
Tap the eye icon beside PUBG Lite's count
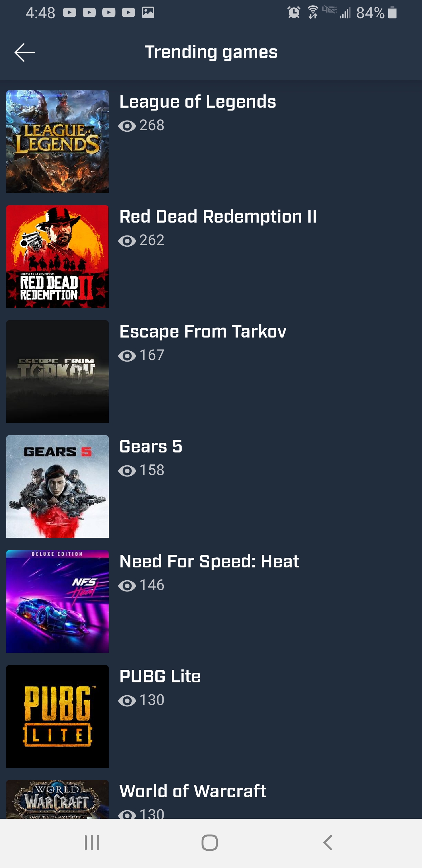[x=127, y=701]
